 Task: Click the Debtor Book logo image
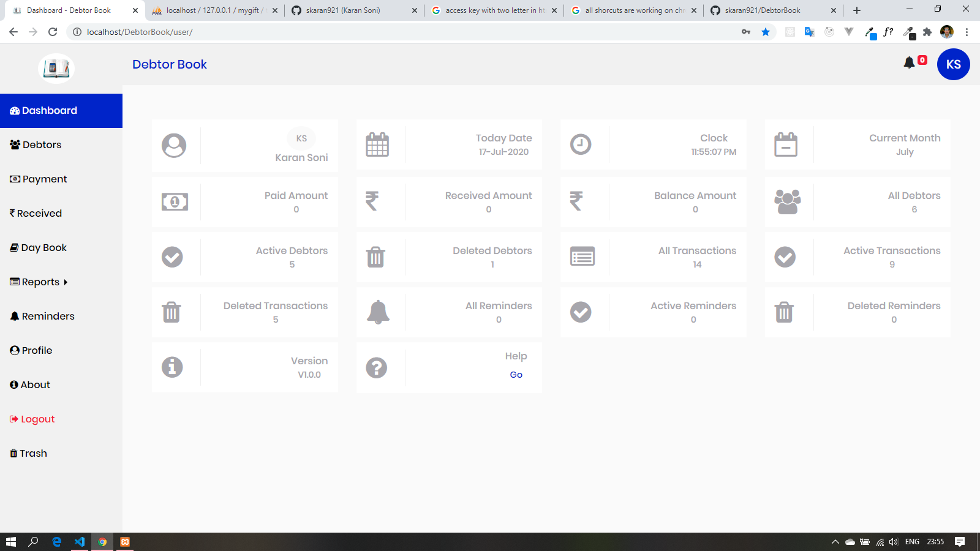click(x=56, y=68)
